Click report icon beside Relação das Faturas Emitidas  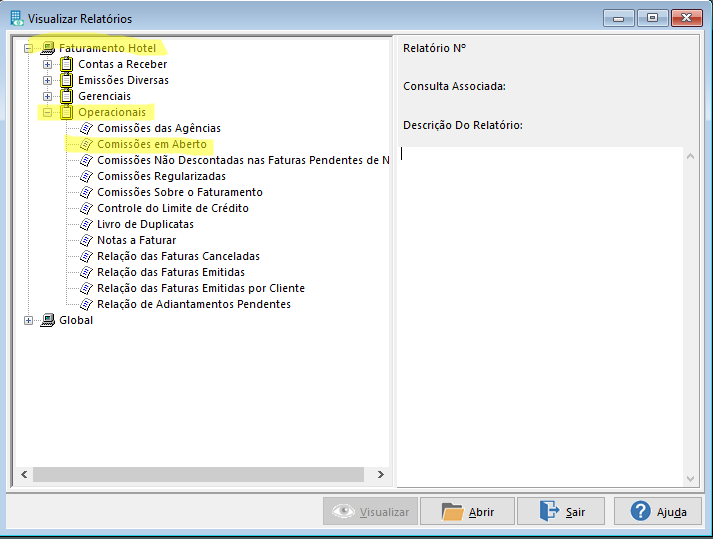pyautogui.click(x=86, y=272)
